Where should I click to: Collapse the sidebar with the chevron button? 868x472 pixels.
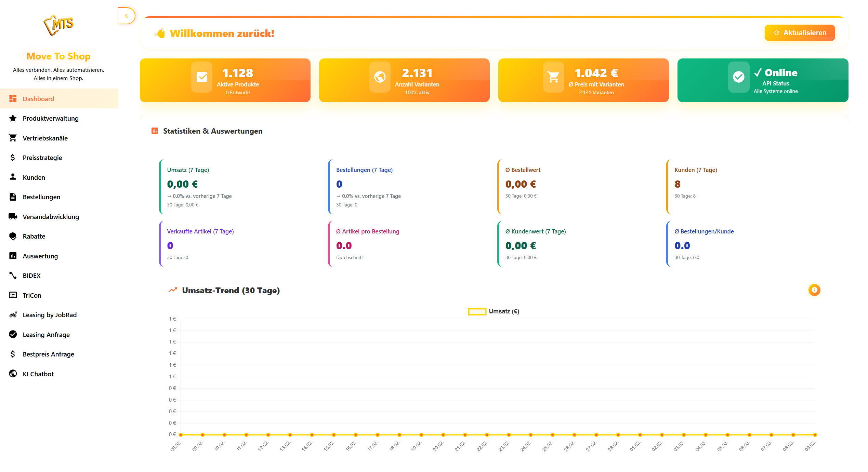(x=127, y=16)
